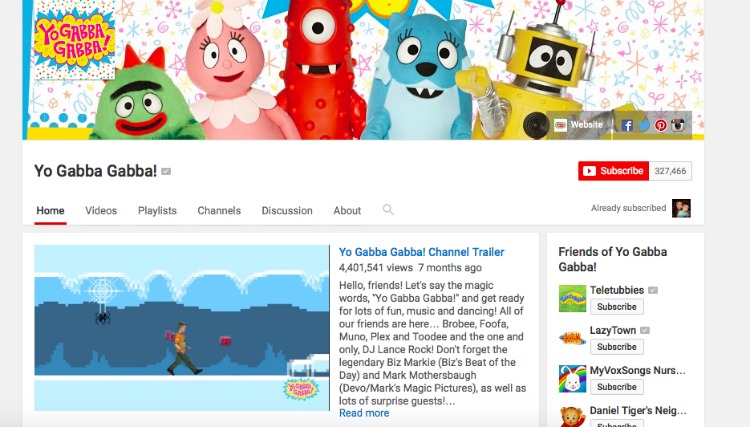
Task: Open the Pinterest icon link
Action: (x=660, y=125)
